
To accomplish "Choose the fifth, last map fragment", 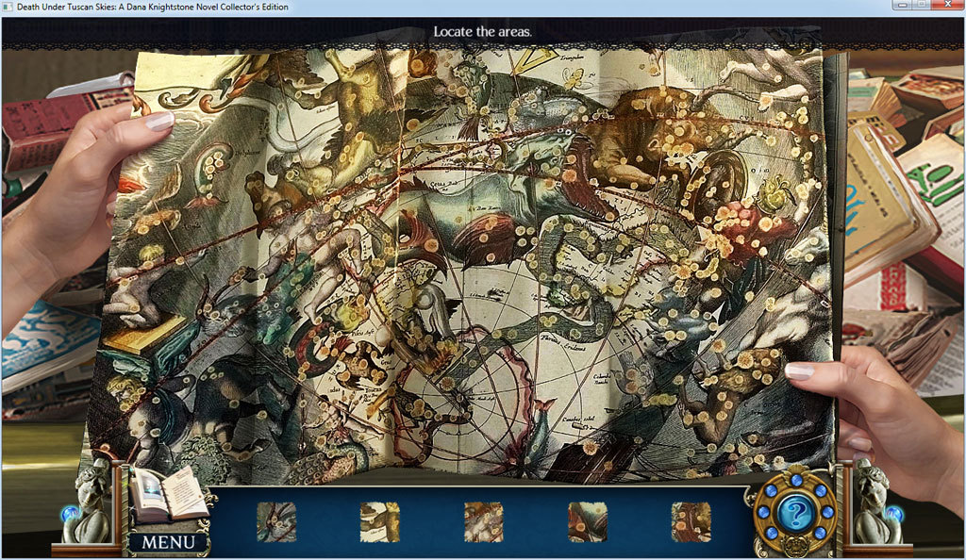I will click(691, 522).
